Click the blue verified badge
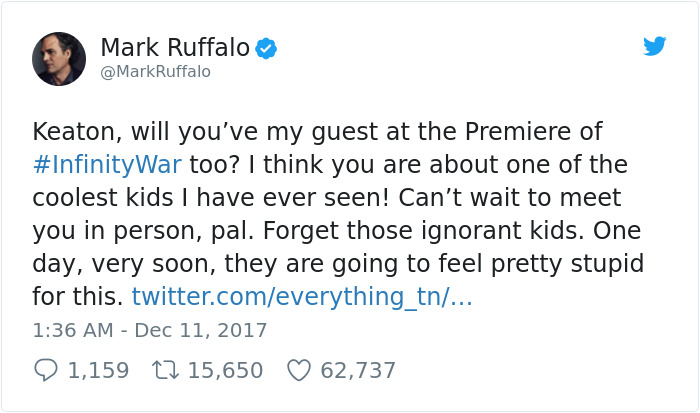The height and width of the screenshot is (413, 700). pyautogui.click(x=266, y=47)
